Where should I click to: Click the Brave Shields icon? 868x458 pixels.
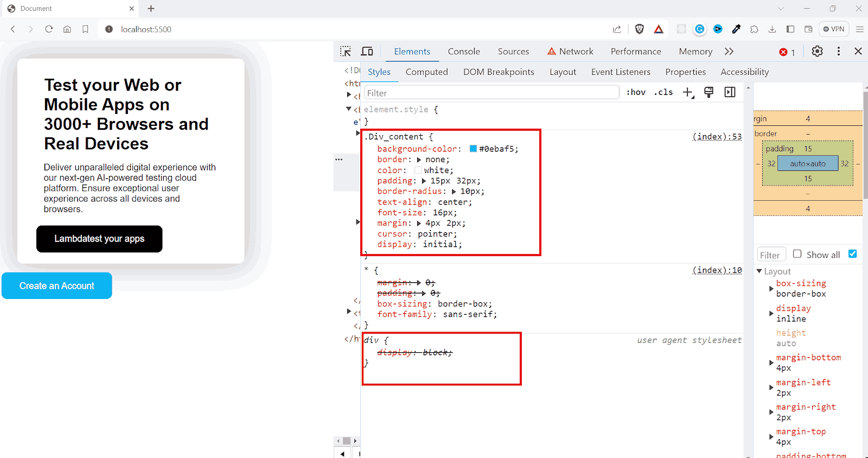(x=640, y=29)
